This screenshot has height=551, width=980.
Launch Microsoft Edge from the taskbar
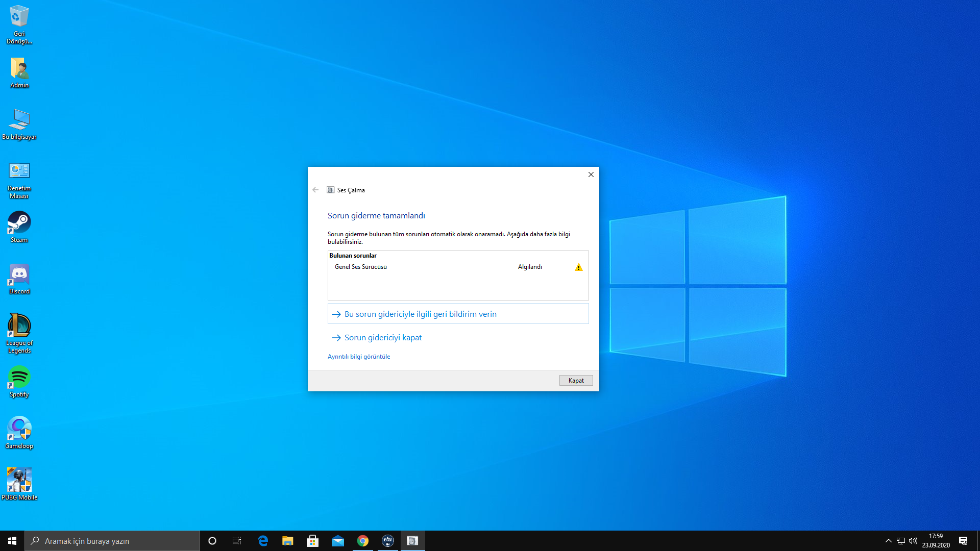click(263, 541)
